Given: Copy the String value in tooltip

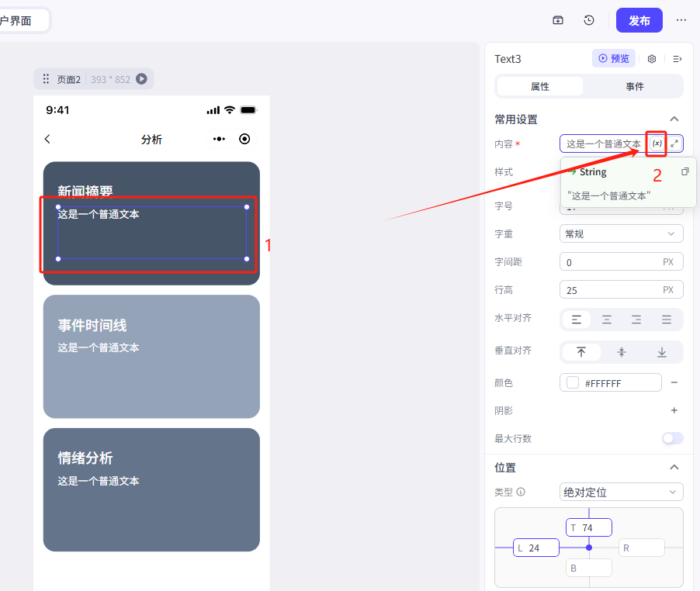Looking at the screenshot, I should point(684,171).
